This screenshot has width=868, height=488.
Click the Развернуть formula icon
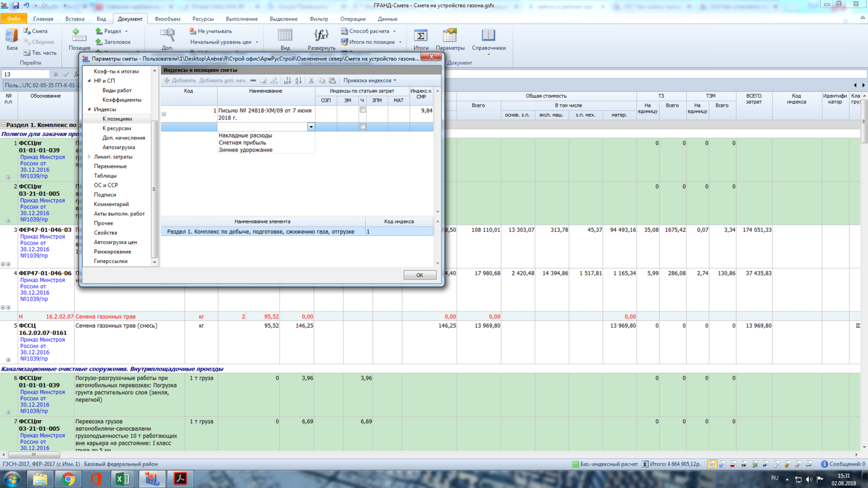point(321,36)
